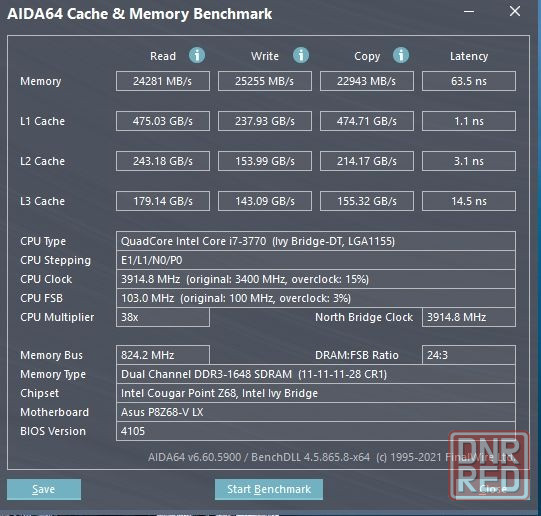Click Memory Type Dual Channel DDR3-1648 field
The height and width of the screenshot is (516, 541).
click(316, 374)
